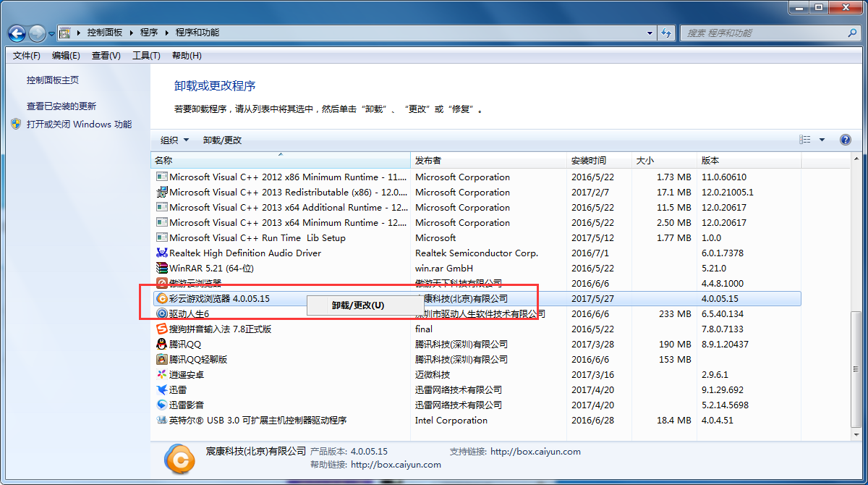Click the Realtek audio driver icon
This screenshot has height=485, width=868.
(162, 253)
